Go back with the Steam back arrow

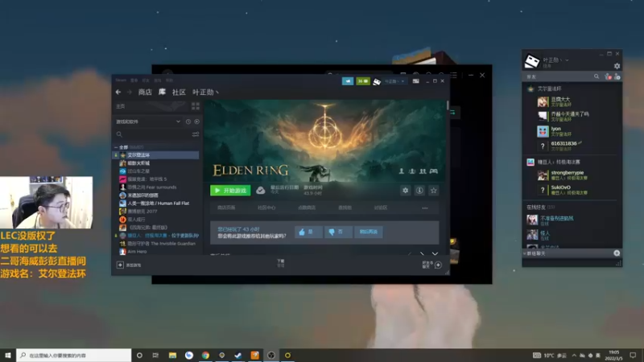118,93
